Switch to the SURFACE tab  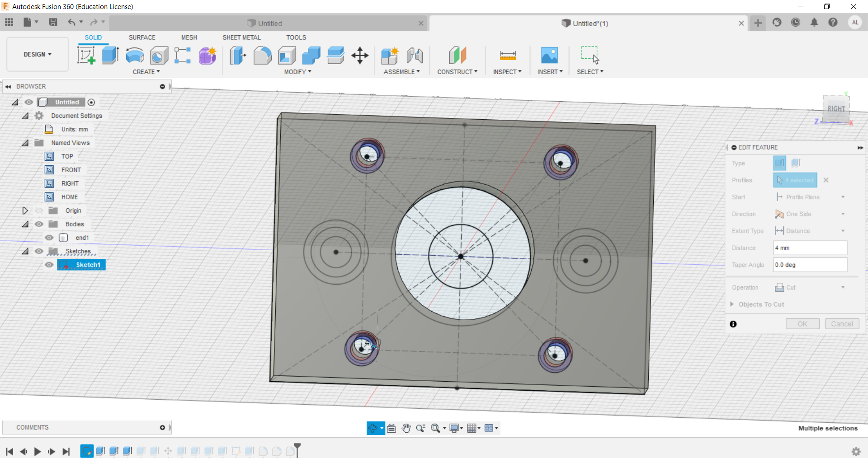(142, 37)
